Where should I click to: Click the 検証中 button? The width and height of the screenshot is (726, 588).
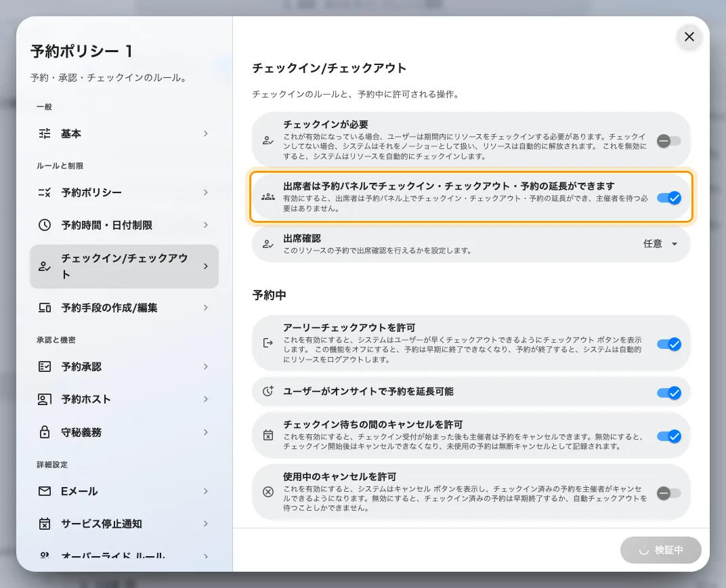tap(661, 550)
